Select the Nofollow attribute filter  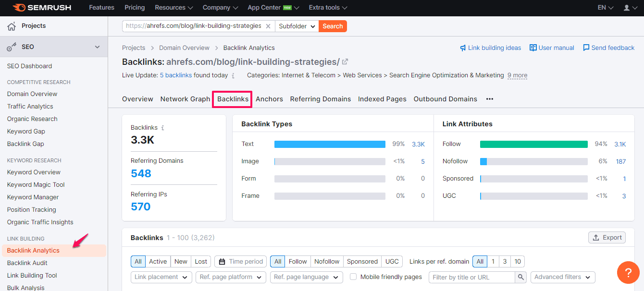click(x=327, y=262)
